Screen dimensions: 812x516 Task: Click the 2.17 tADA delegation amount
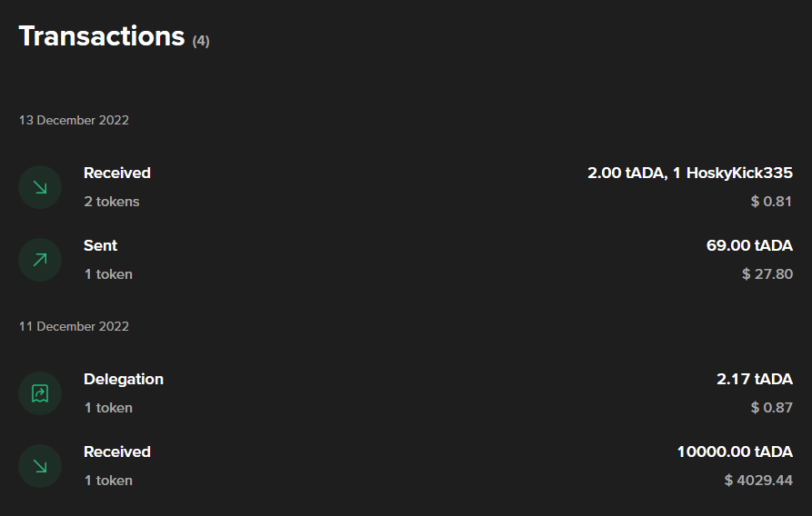(x=755, y=379)
